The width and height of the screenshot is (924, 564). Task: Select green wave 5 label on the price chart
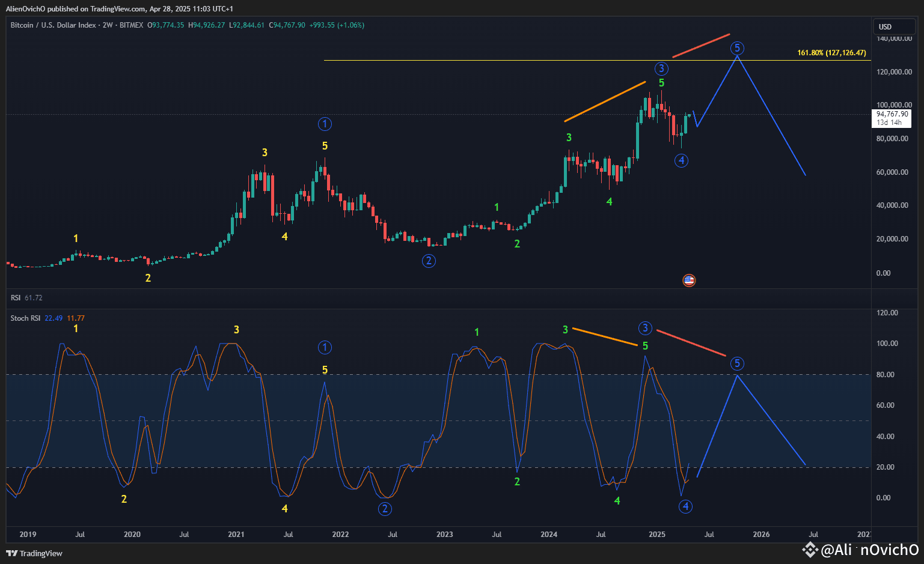tap(661, 83)
